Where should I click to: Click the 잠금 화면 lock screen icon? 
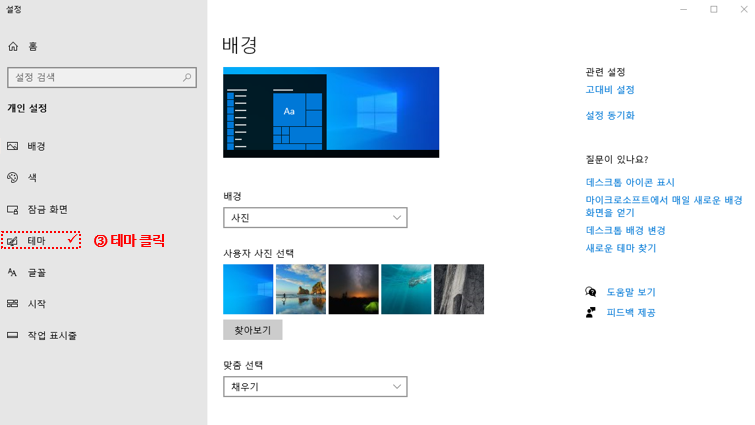click(13, 209)
